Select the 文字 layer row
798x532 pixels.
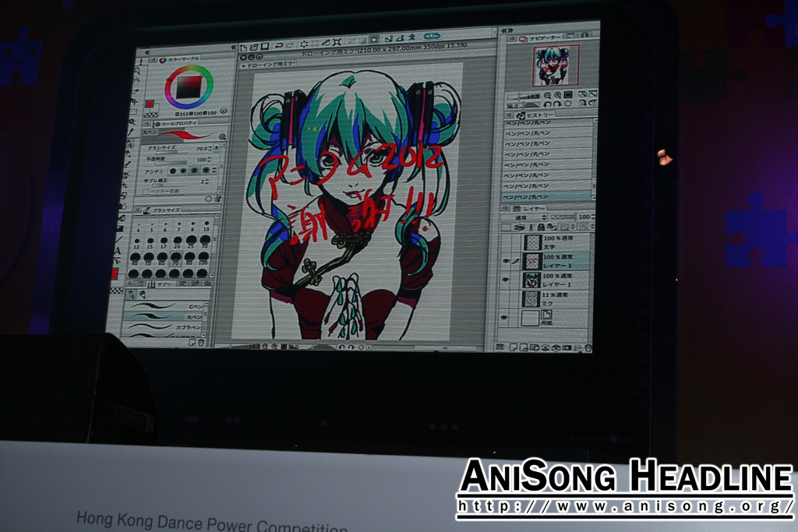click(x=546, y=241)
